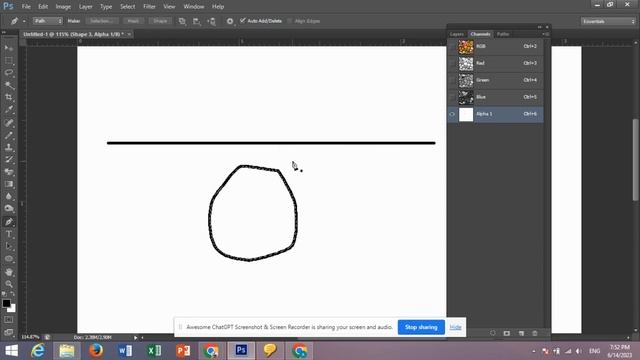Open path arrangement icon in options bar
Image resolution: width=640 pixels, height=360 pixels.
[x=211, y=21]
